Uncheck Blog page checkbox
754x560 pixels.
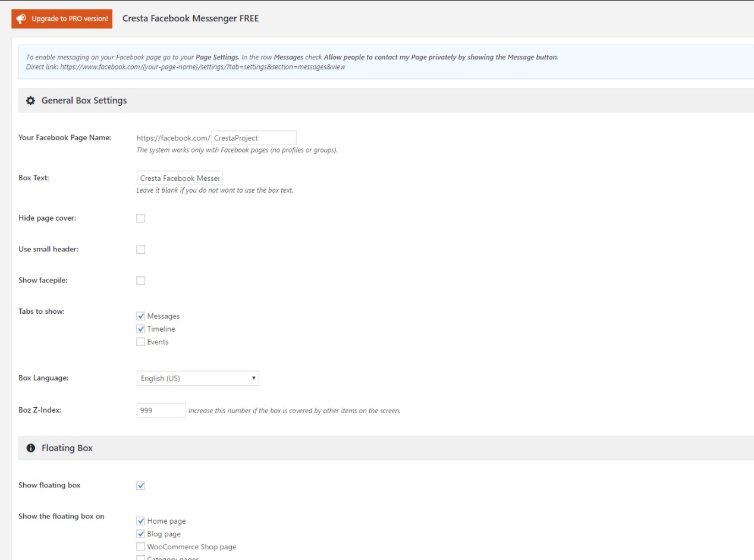point(141,534)
